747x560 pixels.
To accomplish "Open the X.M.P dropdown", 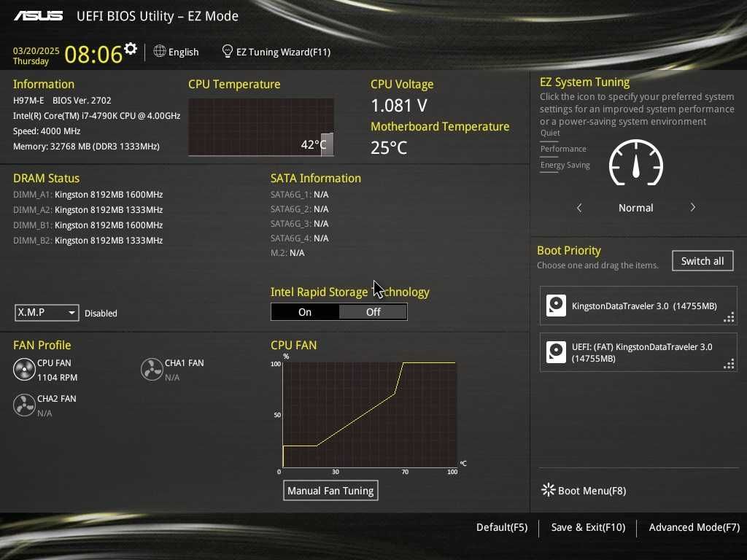I will [x=47, y=313].
